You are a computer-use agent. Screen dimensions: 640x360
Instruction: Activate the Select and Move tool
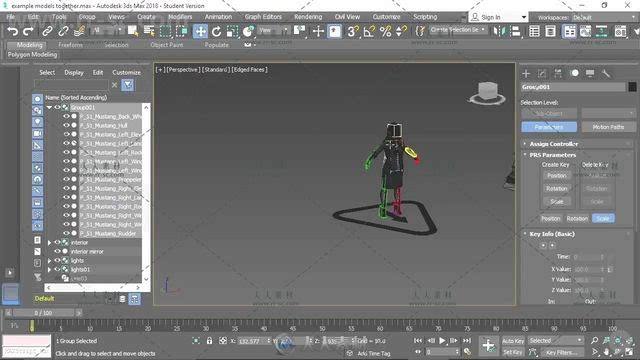point(200,31)
